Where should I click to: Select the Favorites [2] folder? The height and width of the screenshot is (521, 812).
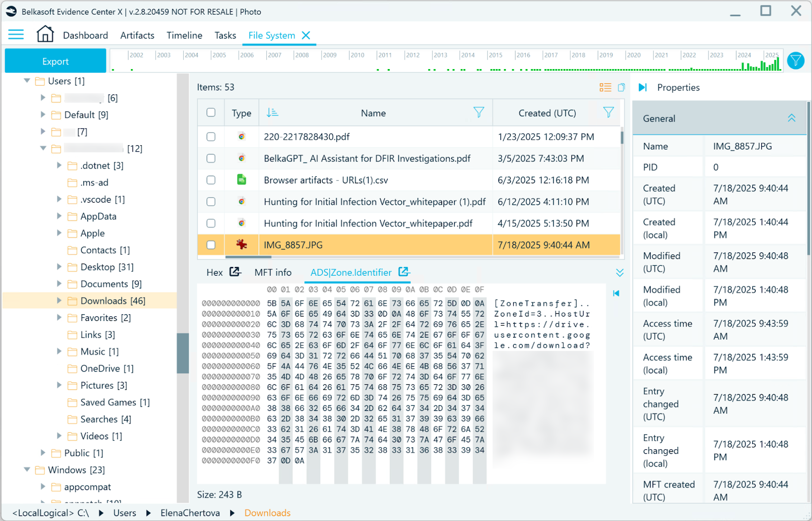[106, 318]
